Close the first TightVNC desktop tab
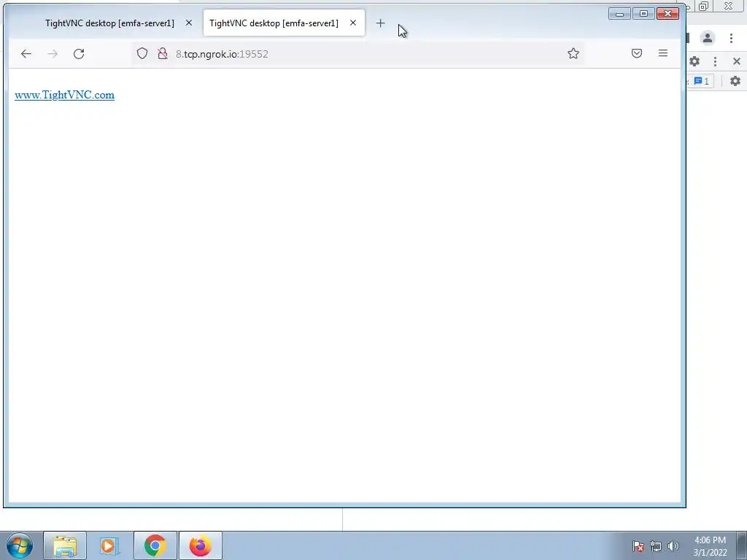This screenshot has width=747, height=560. point(189,23)
